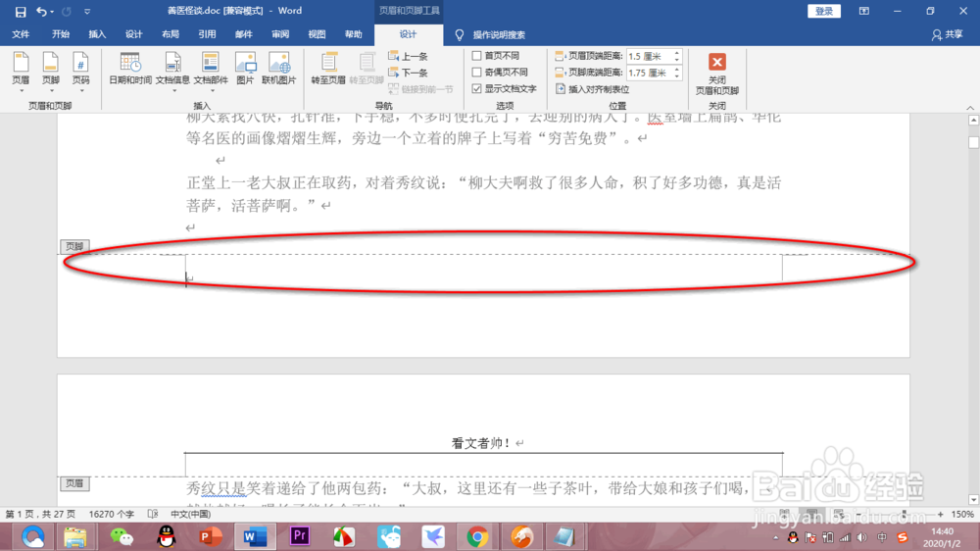Image resolution: width=980 pixels, height=551 pixels.
Task: Click the volume speaker tray icon
Action: (x=862, y=538)
